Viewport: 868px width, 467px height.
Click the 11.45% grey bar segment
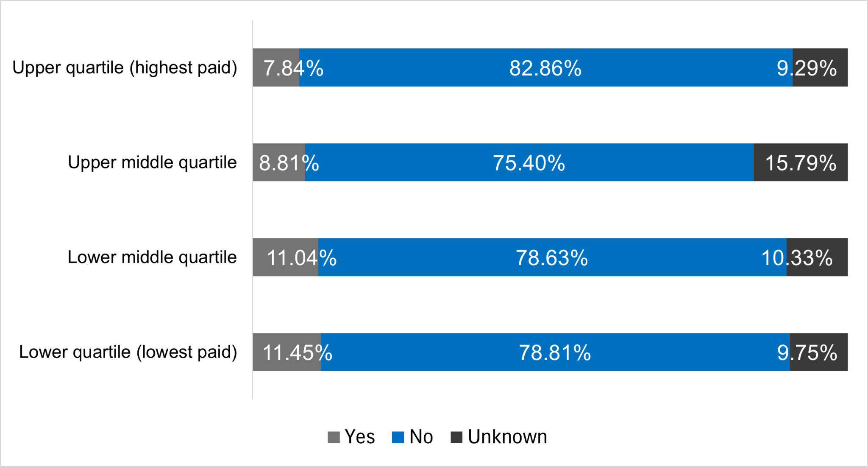tap(287, 352)
